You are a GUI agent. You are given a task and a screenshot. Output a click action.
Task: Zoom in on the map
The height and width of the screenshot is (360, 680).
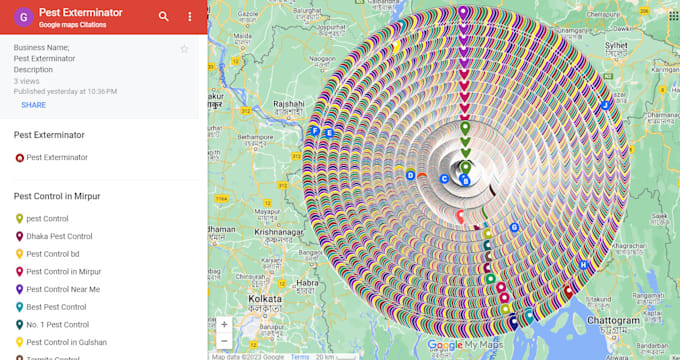click(x=224, y=324)
